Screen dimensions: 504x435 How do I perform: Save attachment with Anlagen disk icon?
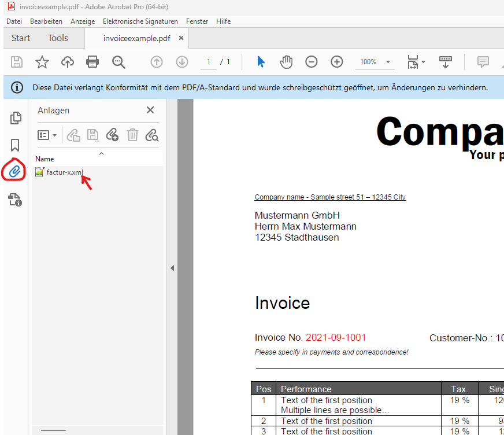click(x=93, y=135)
